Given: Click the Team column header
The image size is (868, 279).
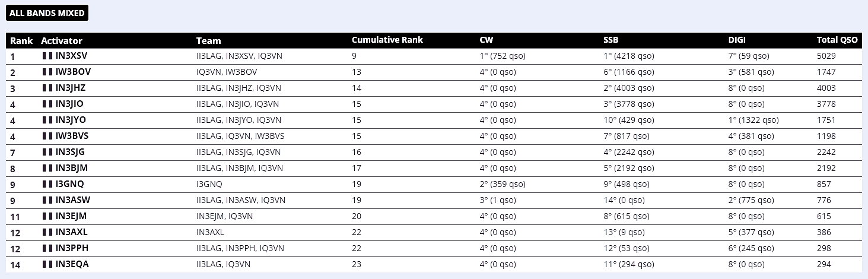Looking at the screenshot, I should coord(208,40).
